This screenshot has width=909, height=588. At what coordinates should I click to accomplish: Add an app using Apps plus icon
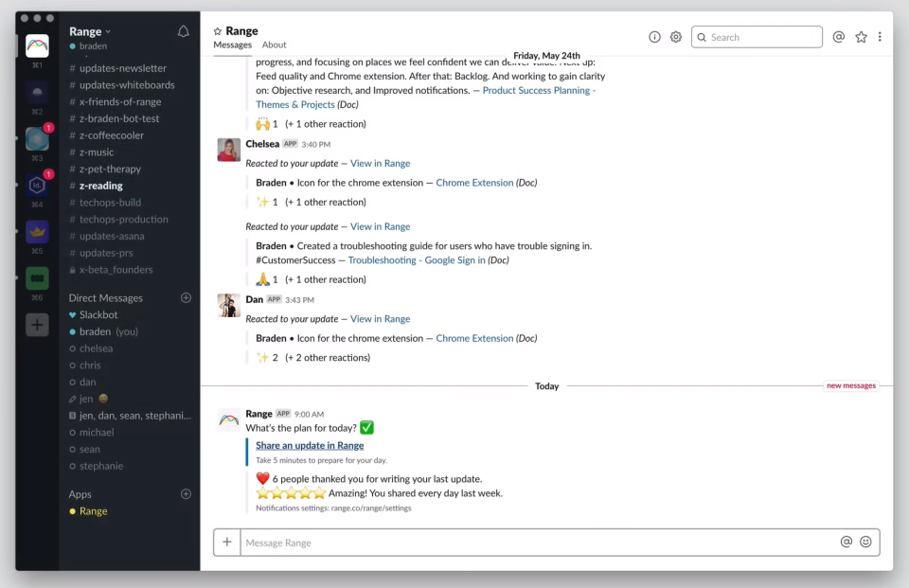pyautogui.click(x=187, y=494)
